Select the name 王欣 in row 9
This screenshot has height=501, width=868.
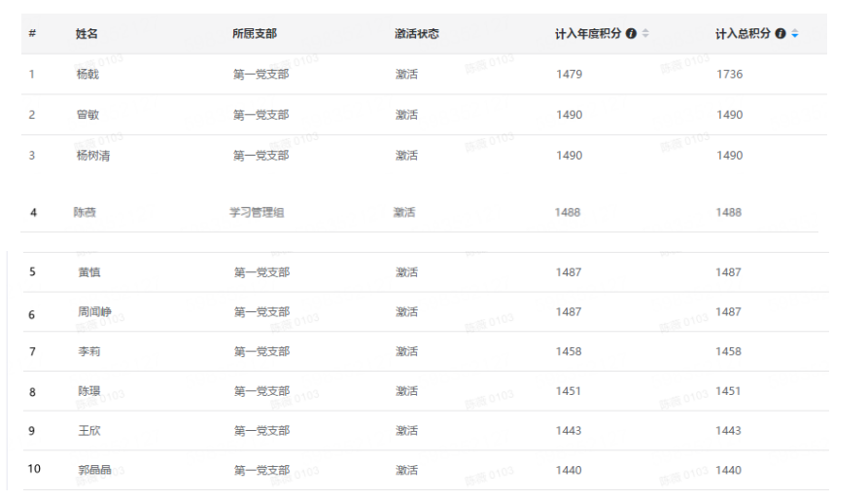click(x=89, y=431)
